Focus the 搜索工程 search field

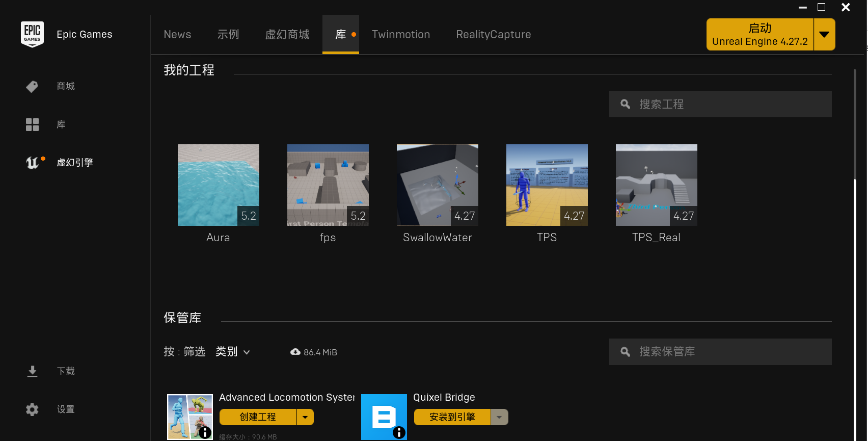coord(720,104)
